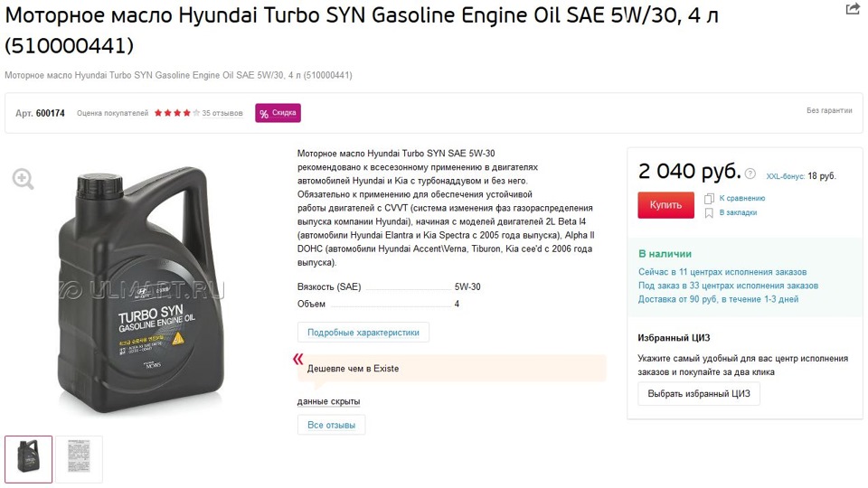Click the compare icon next to К сравнению
The image size is (868, 488).
(709, 199)
